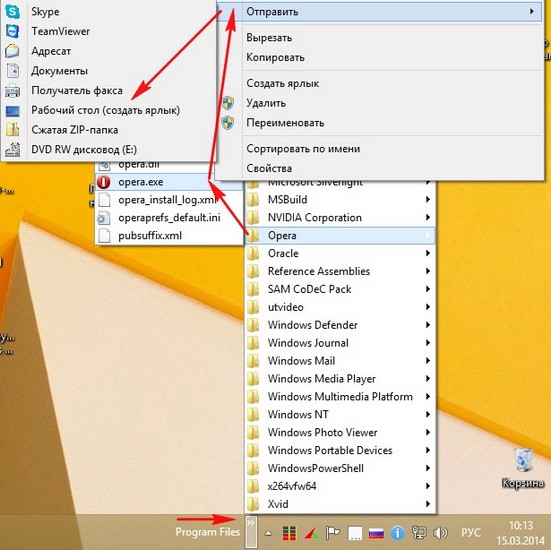
Task: Expand the Windows NT folder arrow
Action: [x=428, y=415]
